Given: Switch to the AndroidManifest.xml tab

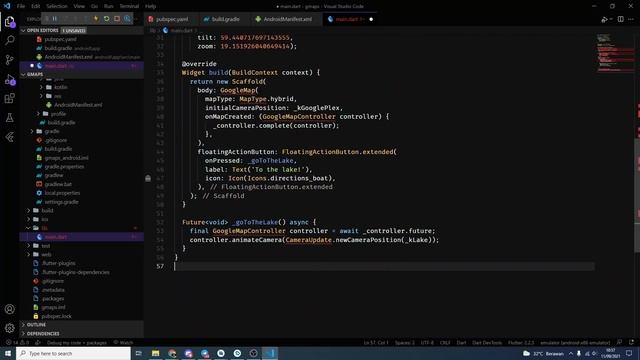Looking at the screenshot, I should pos(287,19).
